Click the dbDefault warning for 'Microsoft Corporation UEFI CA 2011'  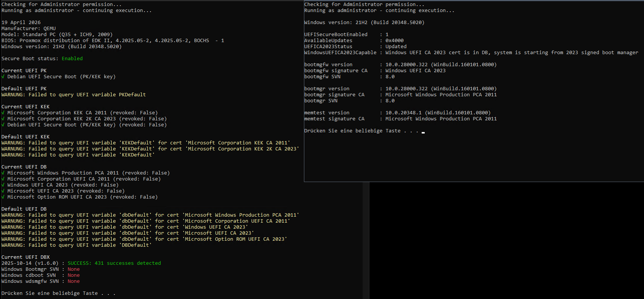point(146,221)
